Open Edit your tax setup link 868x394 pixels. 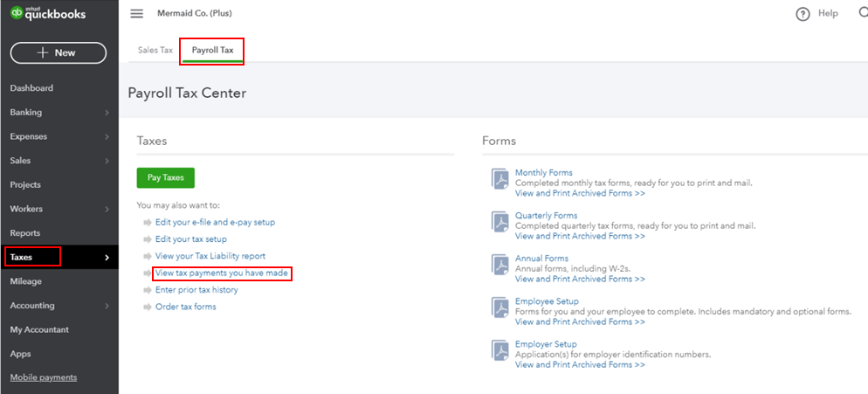pos(191,239)
